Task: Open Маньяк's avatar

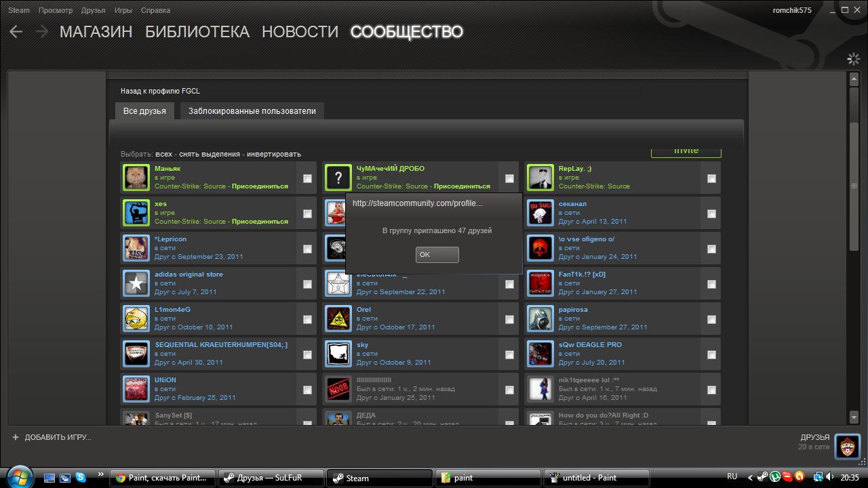Action: (x=136, y=178)
